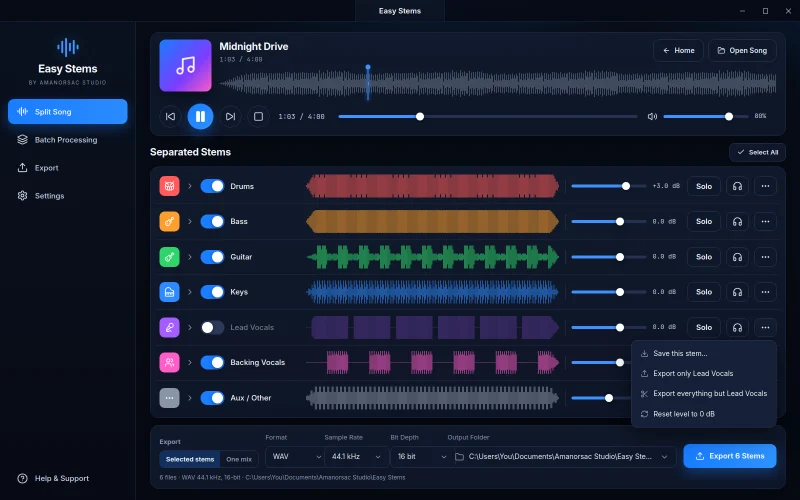Viewport: 800px width, 500px height.
Task: Disable the Keys stem toggle
Action: (212, 292)
